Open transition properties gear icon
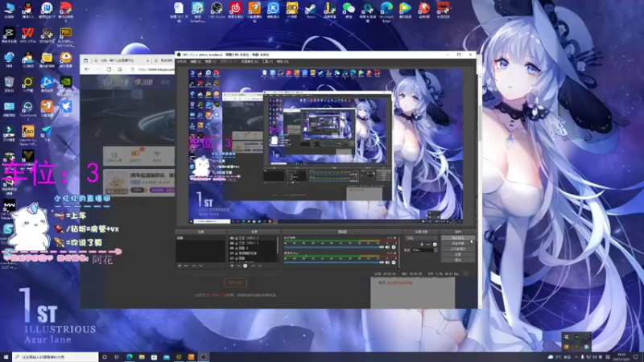The width and height of the screenshot is (644, 362). [435, 245]
